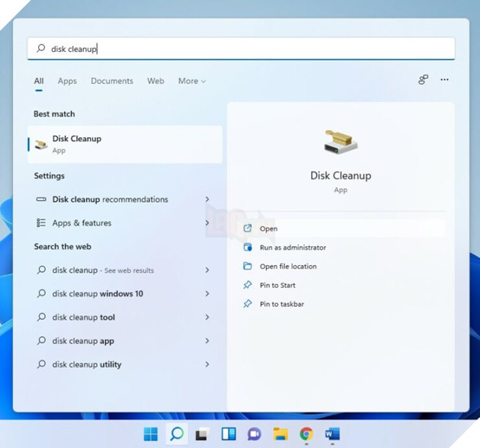Click the Pin to Start pin icon
The height and width of the screenshot is (448, 480).
tap(248, 285)
